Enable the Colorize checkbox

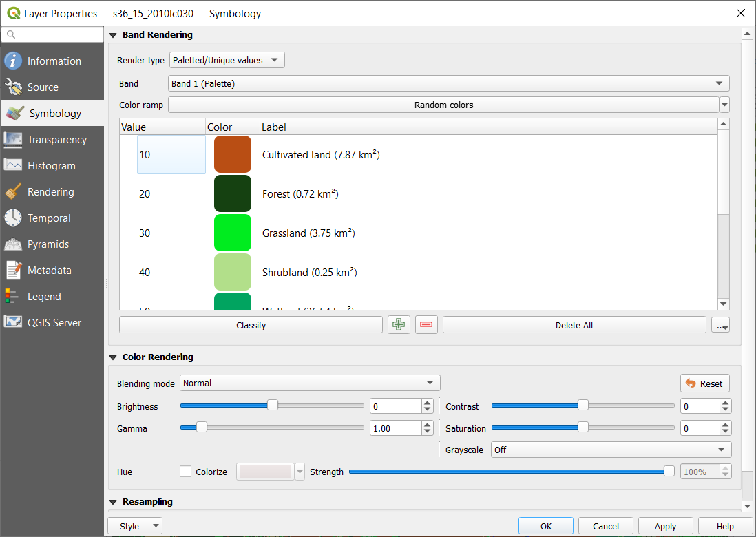185,472
